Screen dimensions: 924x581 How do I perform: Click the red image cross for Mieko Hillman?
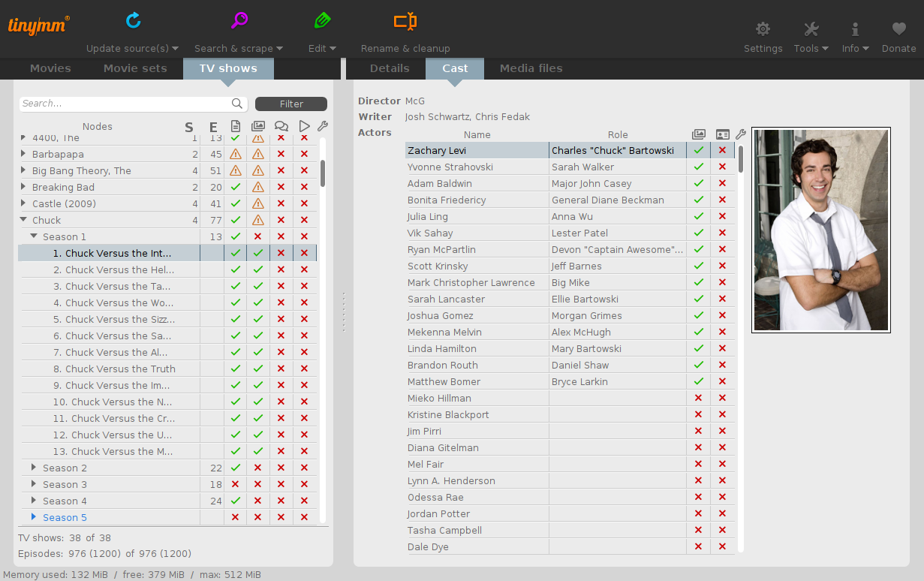click(699, 398)
